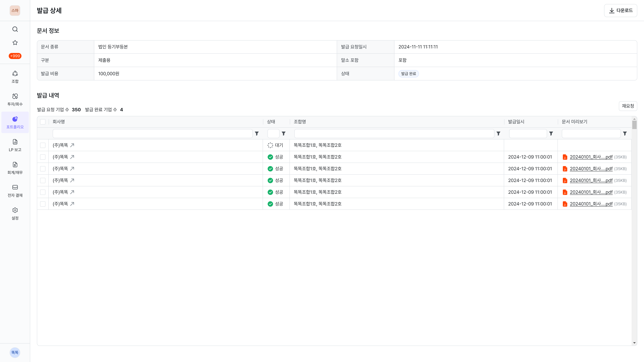Image resolution: width=644 pixels, height=362 pixels.
Task: Click the 똑똑 user avatar at bottom
Action: pos(15,352)
